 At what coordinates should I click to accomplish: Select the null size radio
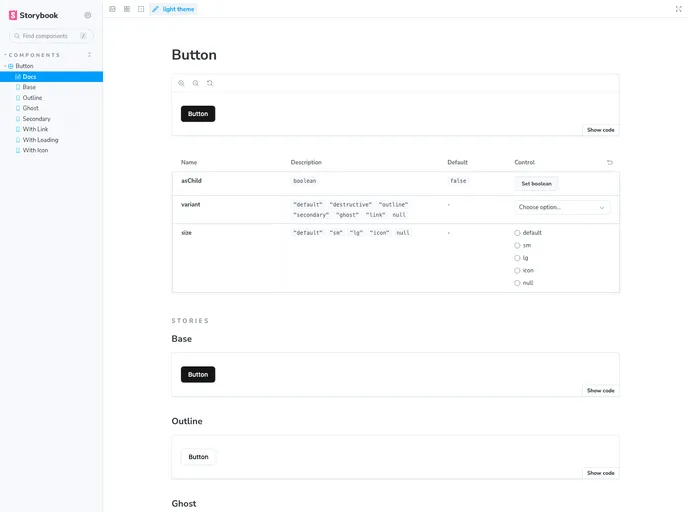click(517, 283)
